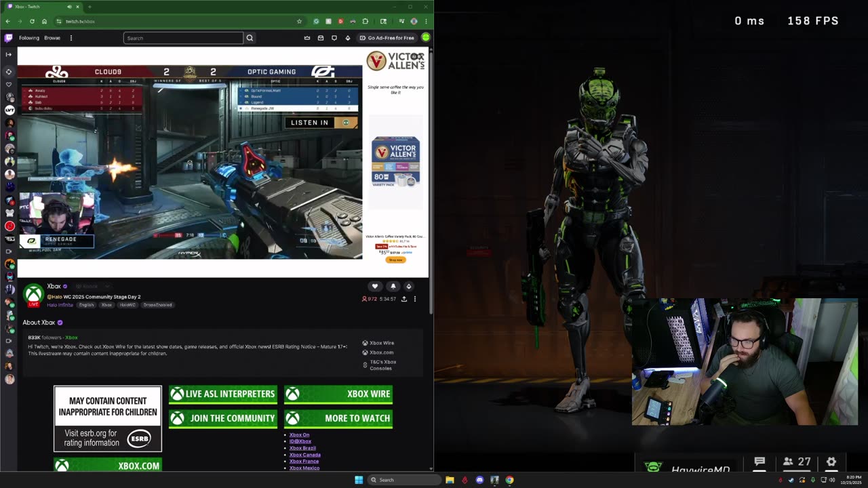This screenshot has height=488, width=868.
Task: Open the taskbar clock showing 8:20 PM
Action: 852,480
